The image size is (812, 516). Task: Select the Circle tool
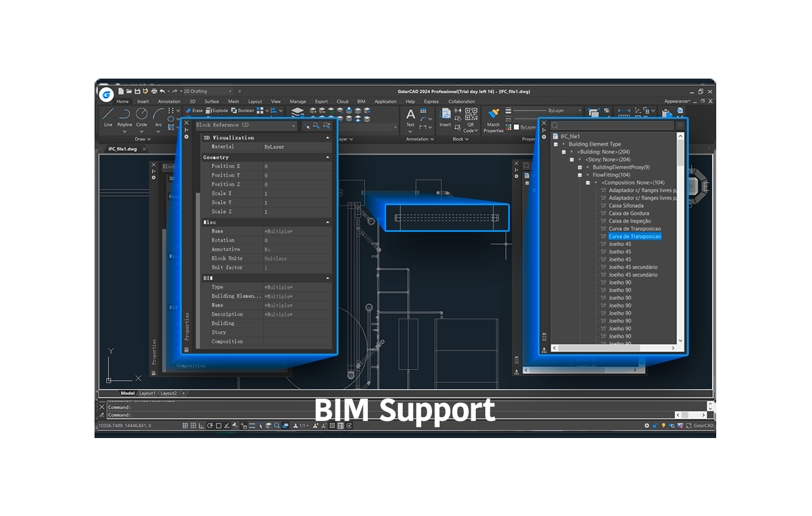pyautogui.click(x=141, y=117)
